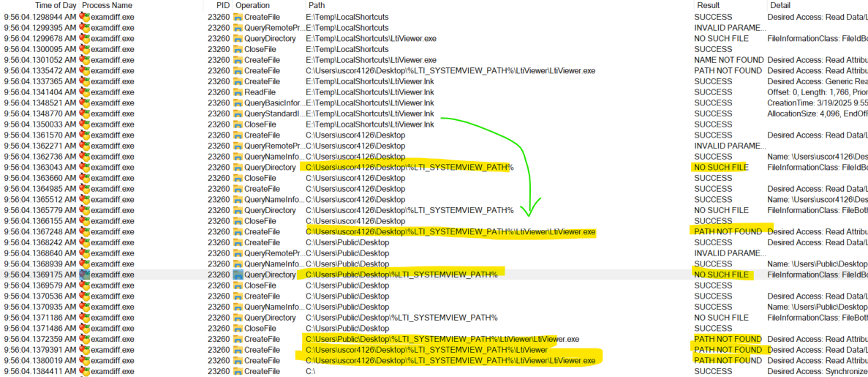The image size is (868, 377).
Task: Click the PID 23260 at 9:56:04.1370536
Action: point(219,296)
